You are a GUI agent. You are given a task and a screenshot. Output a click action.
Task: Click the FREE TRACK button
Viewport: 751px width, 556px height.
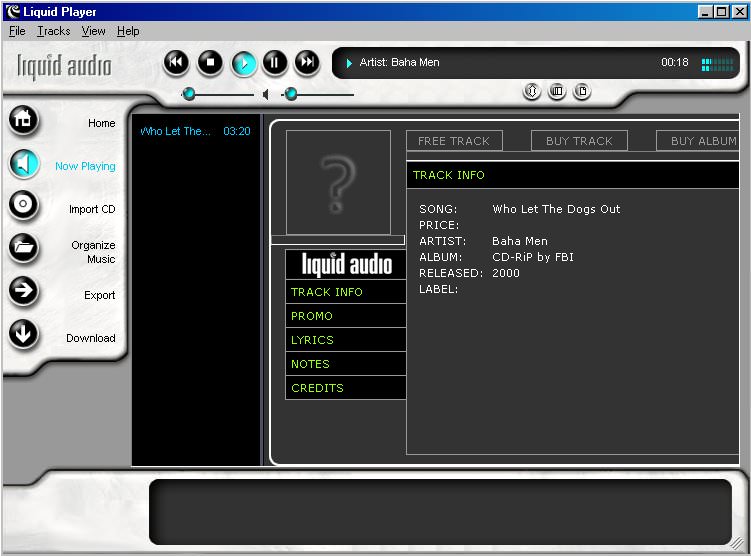[x=454, y=141]
